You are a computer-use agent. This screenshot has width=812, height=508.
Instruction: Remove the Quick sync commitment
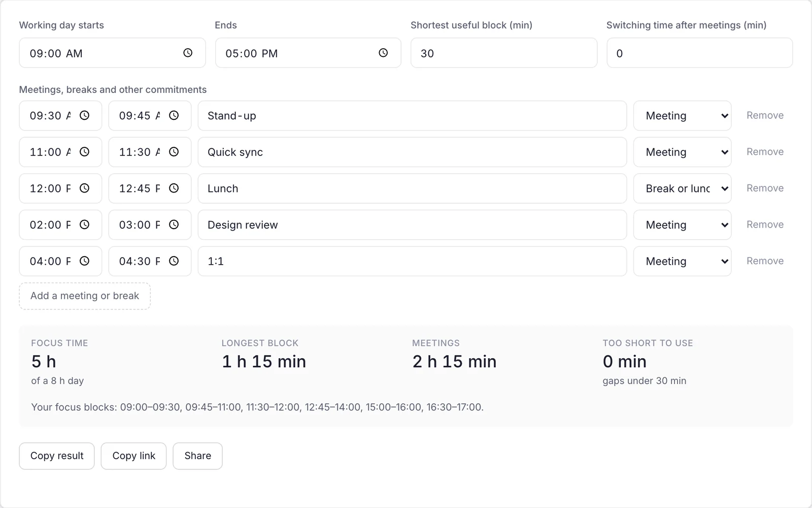click(x=765, y=152)
